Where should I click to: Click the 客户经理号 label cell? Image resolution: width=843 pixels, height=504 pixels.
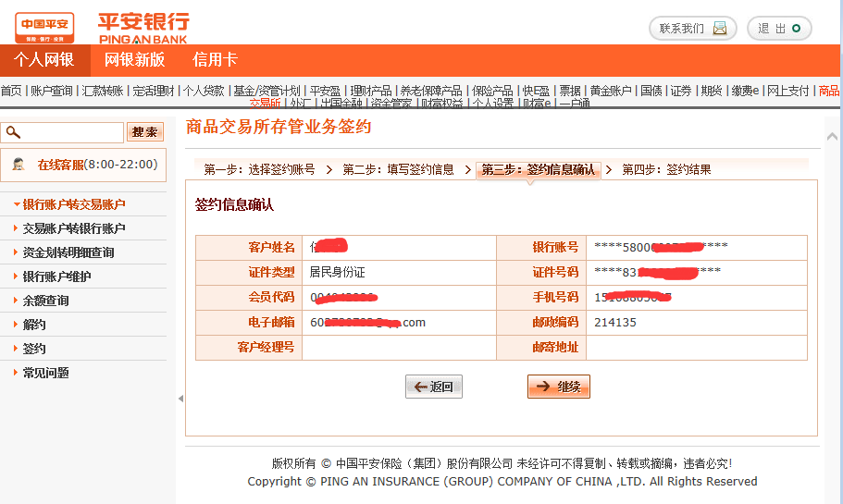249,348
